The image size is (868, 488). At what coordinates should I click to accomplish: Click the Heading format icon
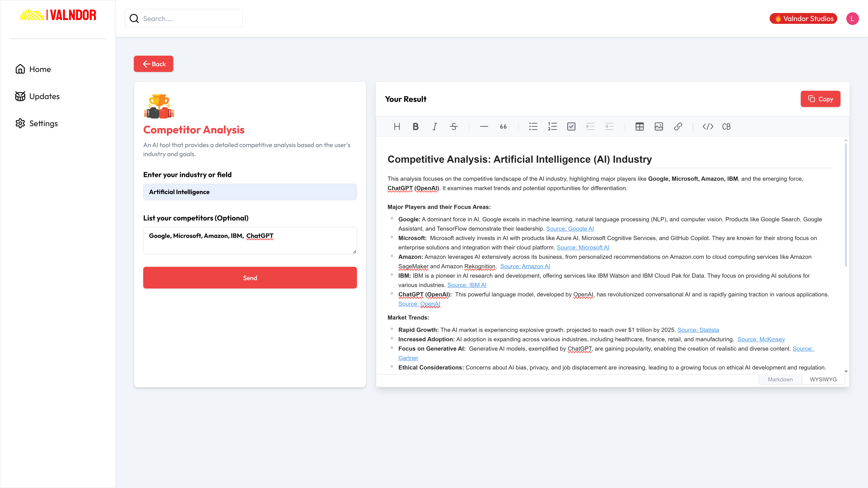point(397,127)
